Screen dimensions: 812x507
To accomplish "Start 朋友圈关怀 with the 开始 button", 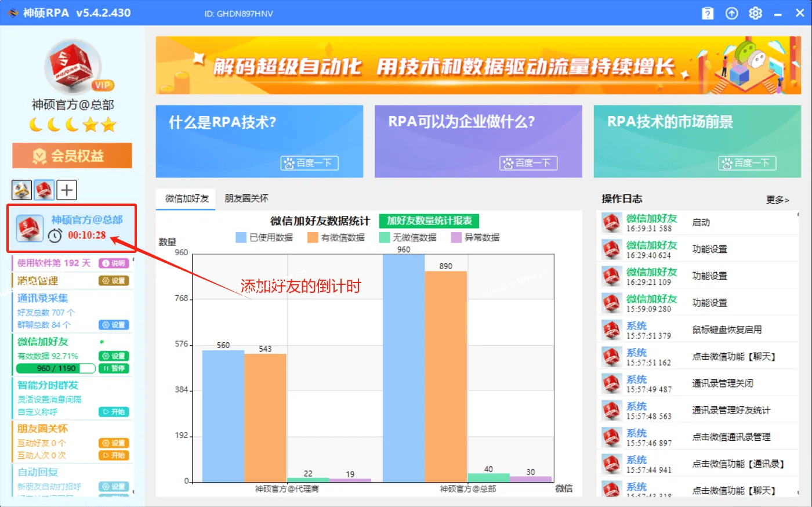I will point(114,455).
